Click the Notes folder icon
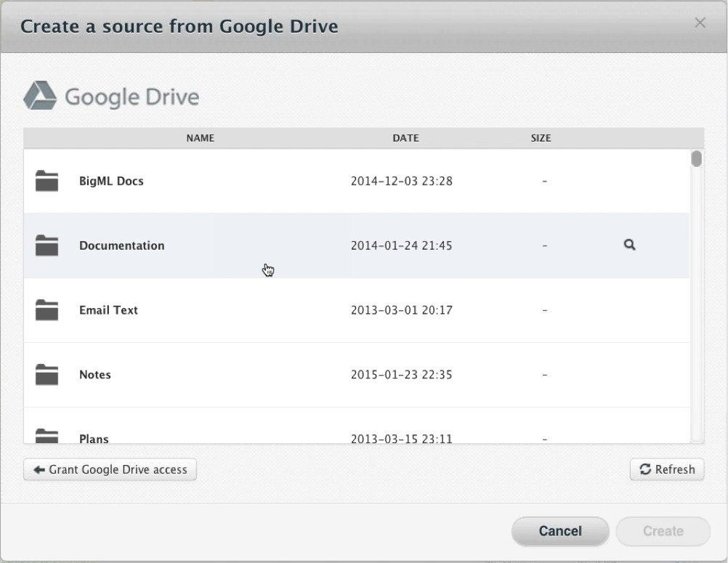The image size is (728, 563). pyautogui.click(x=46, y=375)
